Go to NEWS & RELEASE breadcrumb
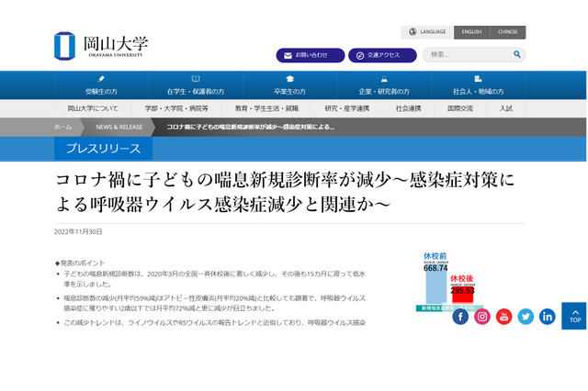This screenshot has width=588, height=391. 119,127
